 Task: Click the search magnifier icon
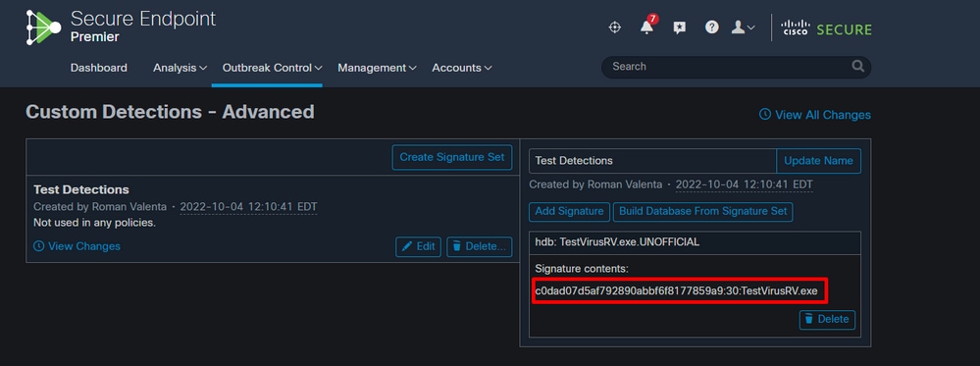(x=857, y=67)
